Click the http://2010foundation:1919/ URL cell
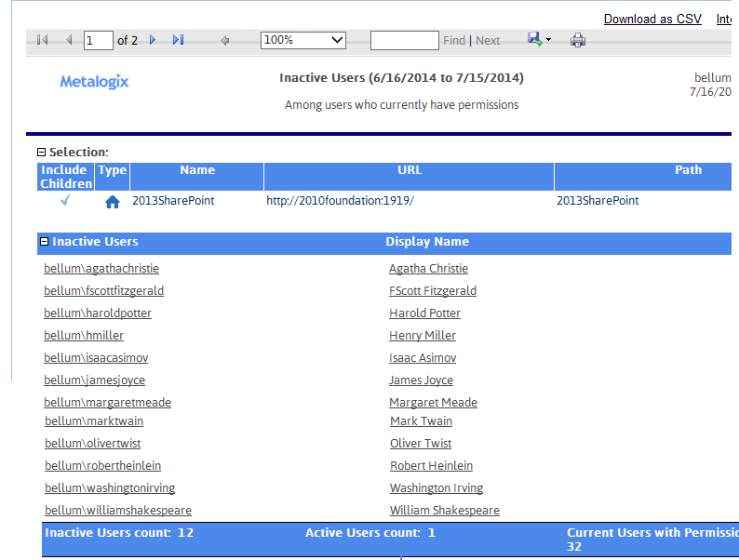Image resolution: width=739 pixels, height=560 pixels. (340, 201)
